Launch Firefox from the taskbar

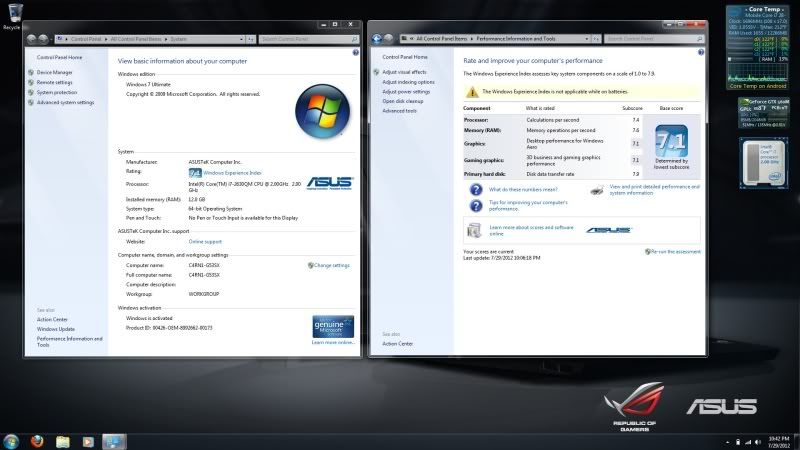click(37, 441)
